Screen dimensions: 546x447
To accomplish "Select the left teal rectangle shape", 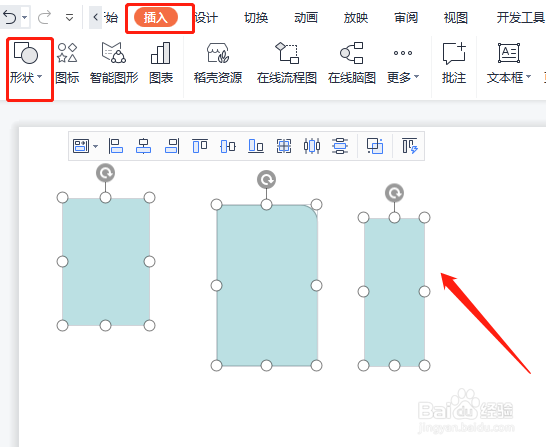I will tap(106, 262).
